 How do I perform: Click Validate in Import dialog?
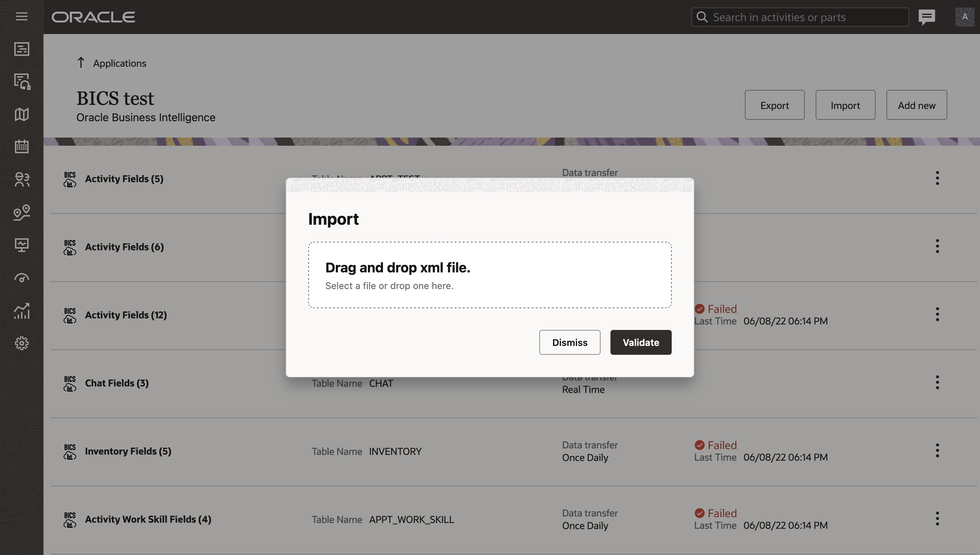point(641,342)
